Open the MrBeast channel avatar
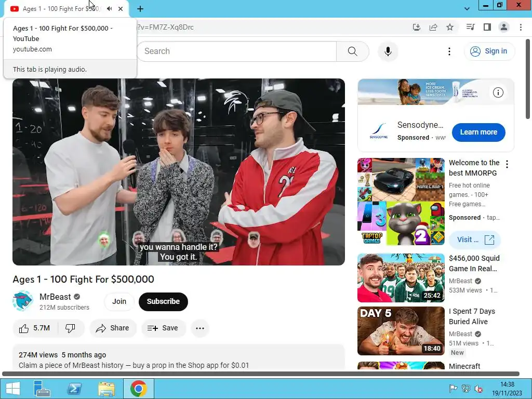The image size is (532, 399). tap(23, 301)
